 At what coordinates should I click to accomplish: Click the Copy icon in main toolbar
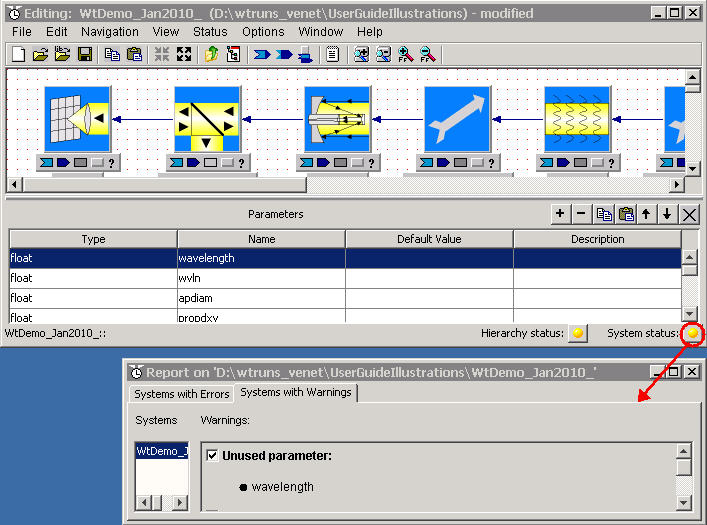(112, 55)
